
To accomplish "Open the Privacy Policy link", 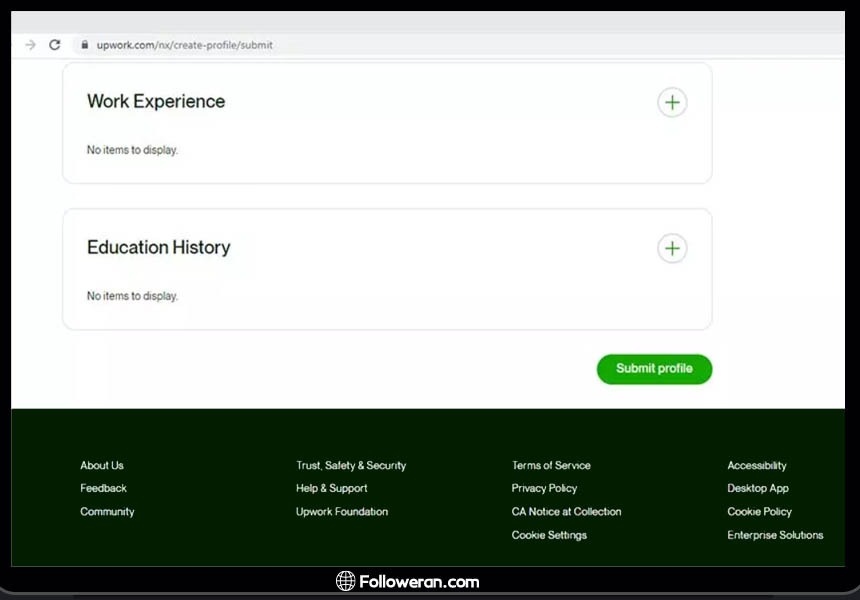I will pos(544,488).
